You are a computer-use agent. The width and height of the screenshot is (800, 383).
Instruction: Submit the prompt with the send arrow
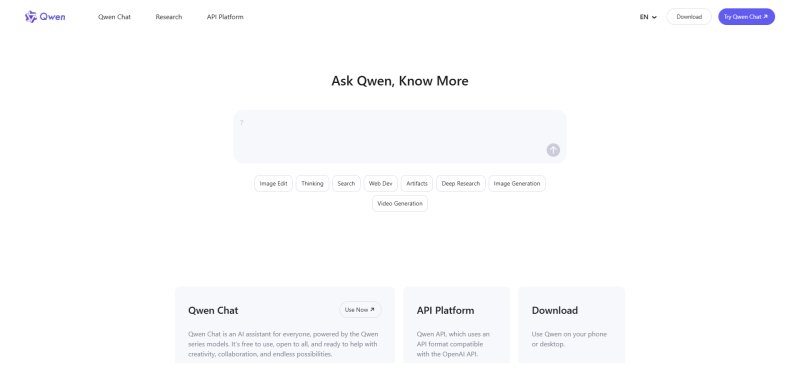click(553, 150)
